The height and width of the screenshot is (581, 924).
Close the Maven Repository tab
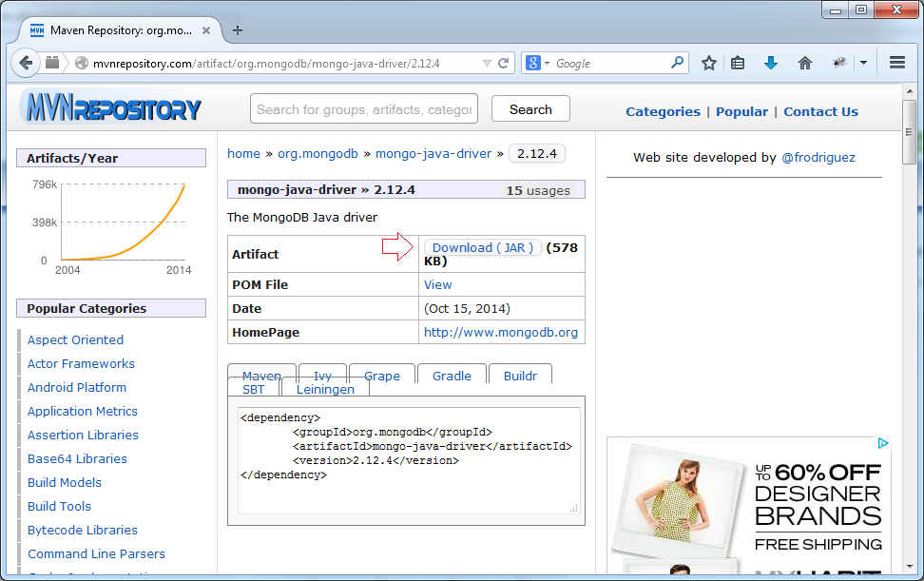pyautogui.click(x=206, y=30)
